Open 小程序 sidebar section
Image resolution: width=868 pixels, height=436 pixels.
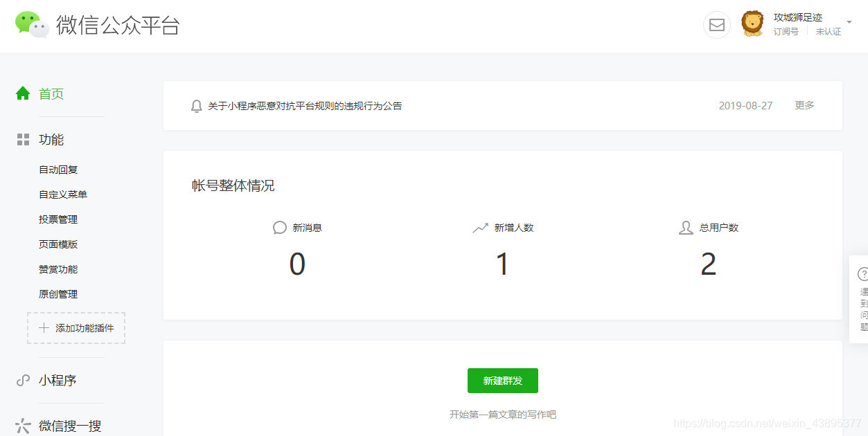pos(57,380)
